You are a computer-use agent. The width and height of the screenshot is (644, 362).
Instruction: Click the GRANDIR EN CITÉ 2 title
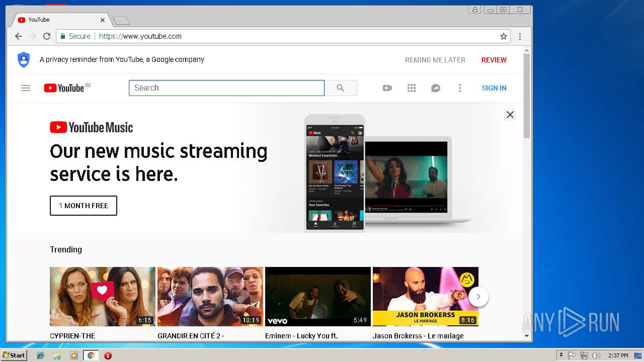tap(191, 336)
